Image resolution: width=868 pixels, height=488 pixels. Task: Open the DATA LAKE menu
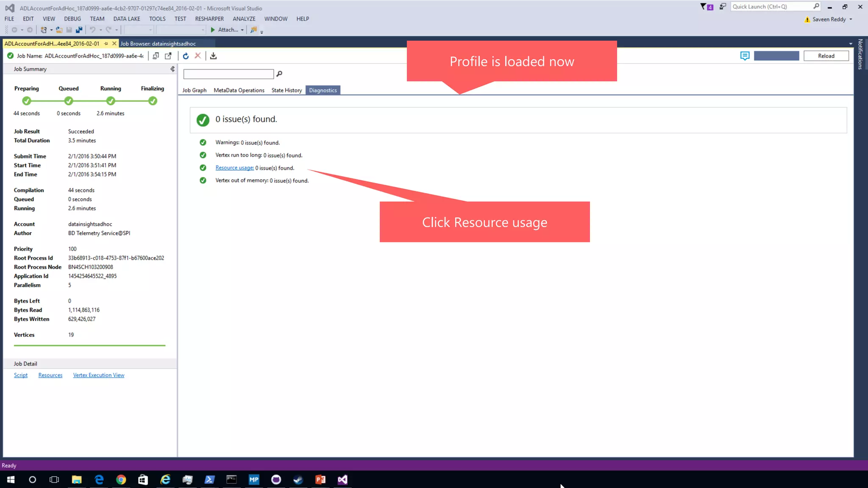pyautogui.click(x=127, y=19)
